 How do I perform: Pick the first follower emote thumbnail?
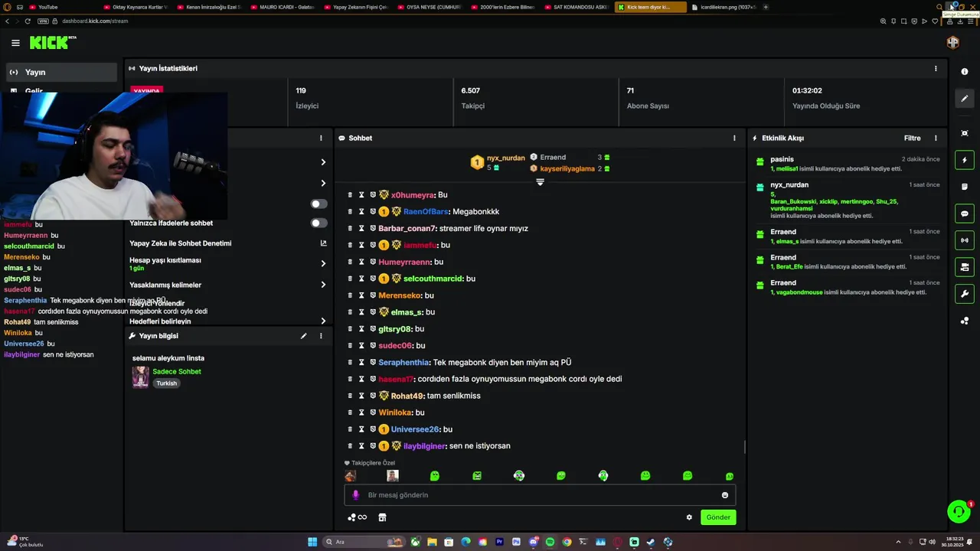[x=351, y=476]
